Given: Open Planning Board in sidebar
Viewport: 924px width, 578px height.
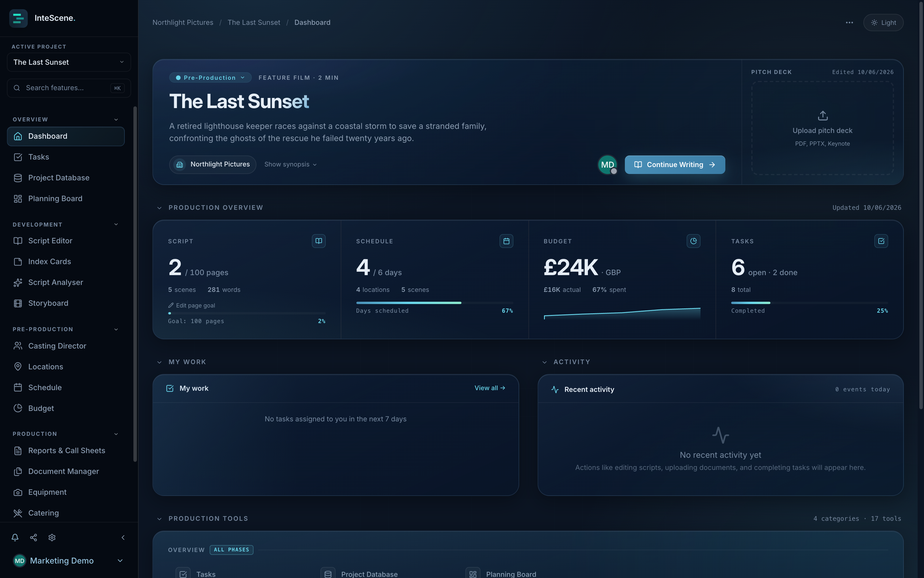Looking at the screenshot, I should point(66,199).
